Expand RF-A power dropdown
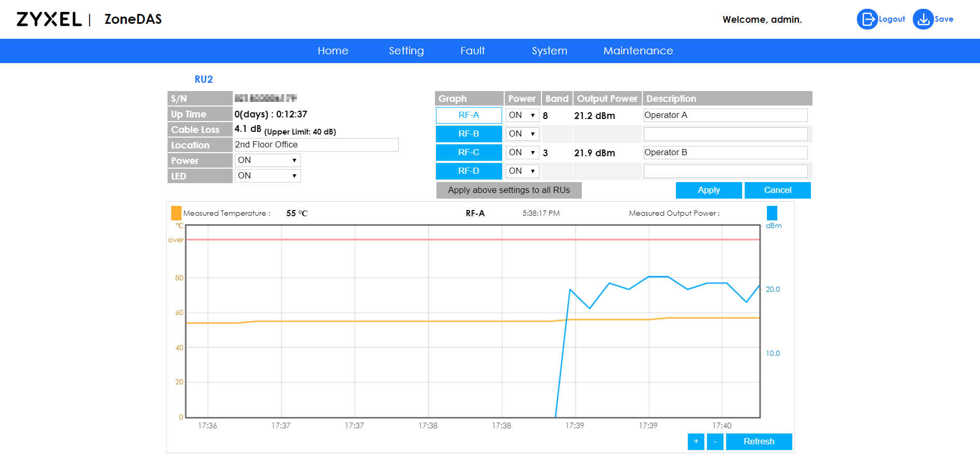Image resolution: width=980 pixels, height=464 pixels. tap(522, 115)
